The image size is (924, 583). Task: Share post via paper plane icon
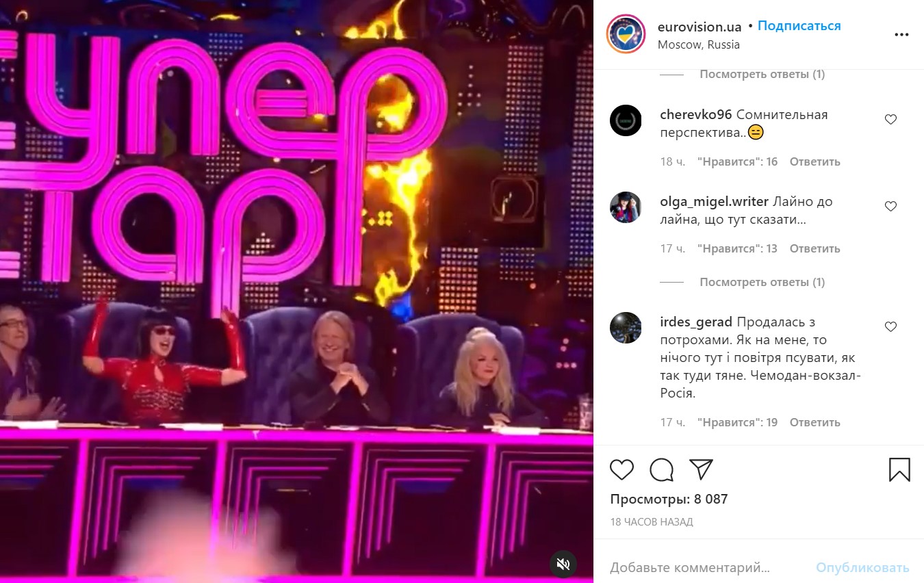(701, 469)
